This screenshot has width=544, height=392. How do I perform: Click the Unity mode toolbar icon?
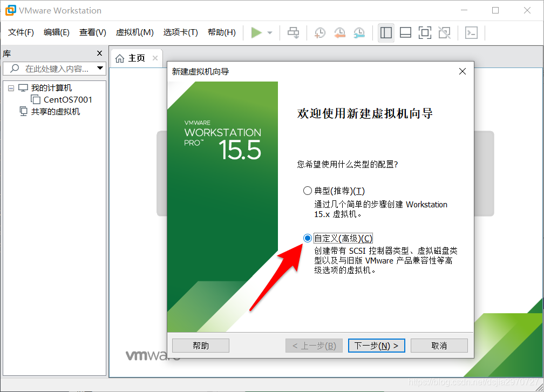click(x=445, y=32)
